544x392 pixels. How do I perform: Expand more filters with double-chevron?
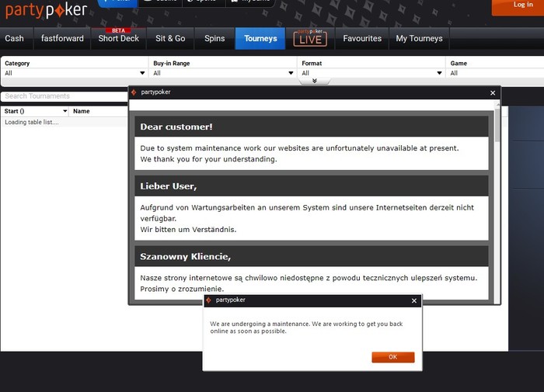tap(315, 81)
